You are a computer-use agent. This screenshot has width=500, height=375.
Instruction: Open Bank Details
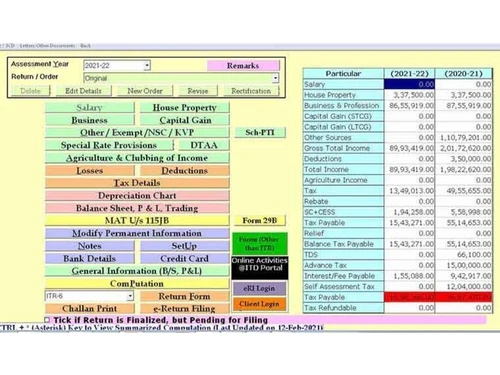(x=89, y=259)
